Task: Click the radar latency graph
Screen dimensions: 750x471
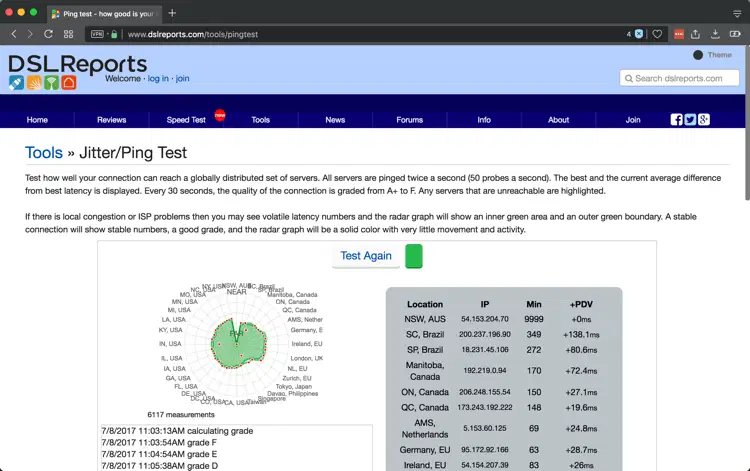Action: click(239, 343)
